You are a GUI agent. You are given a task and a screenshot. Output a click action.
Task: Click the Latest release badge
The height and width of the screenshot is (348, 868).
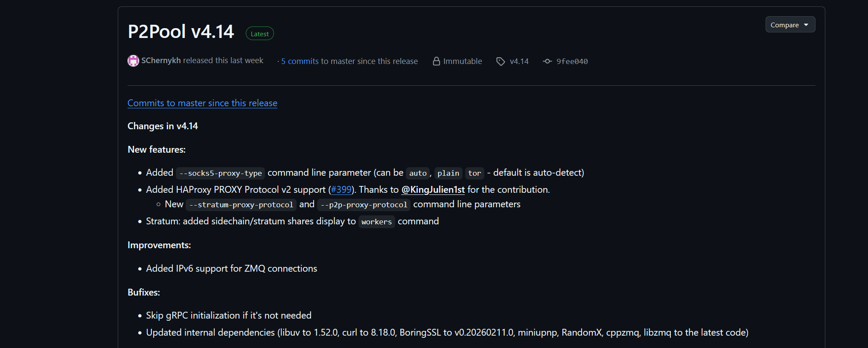[x=259, y=34]
